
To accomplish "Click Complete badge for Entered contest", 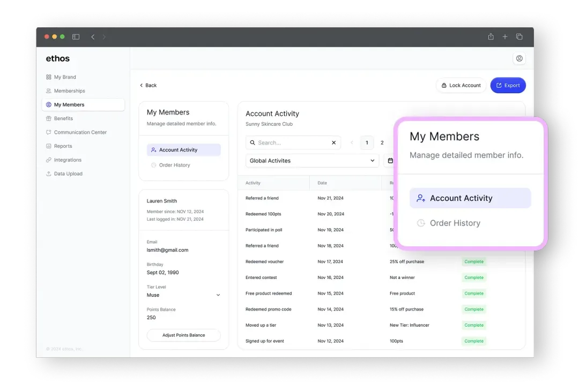I will point(474,277).
